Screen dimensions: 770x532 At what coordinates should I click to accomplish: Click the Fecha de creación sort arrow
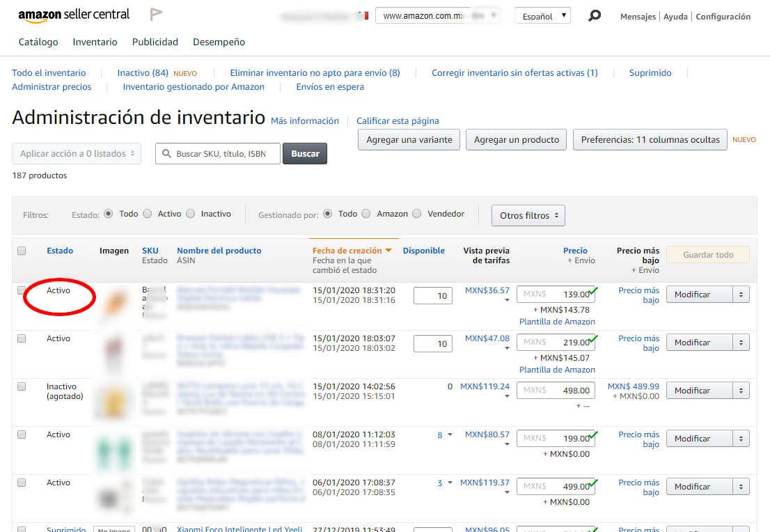[388, 251]
